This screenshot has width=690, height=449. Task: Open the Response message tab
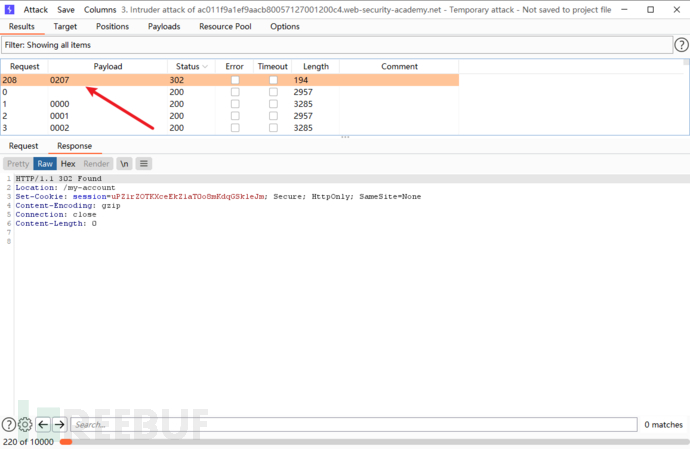click(x=74, y=146)
